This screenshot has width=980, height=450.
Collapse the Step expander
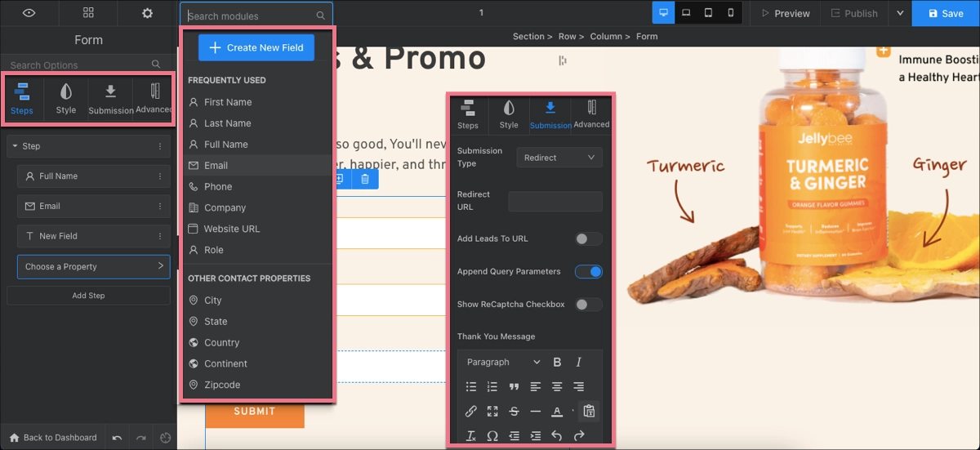[15, 146]
